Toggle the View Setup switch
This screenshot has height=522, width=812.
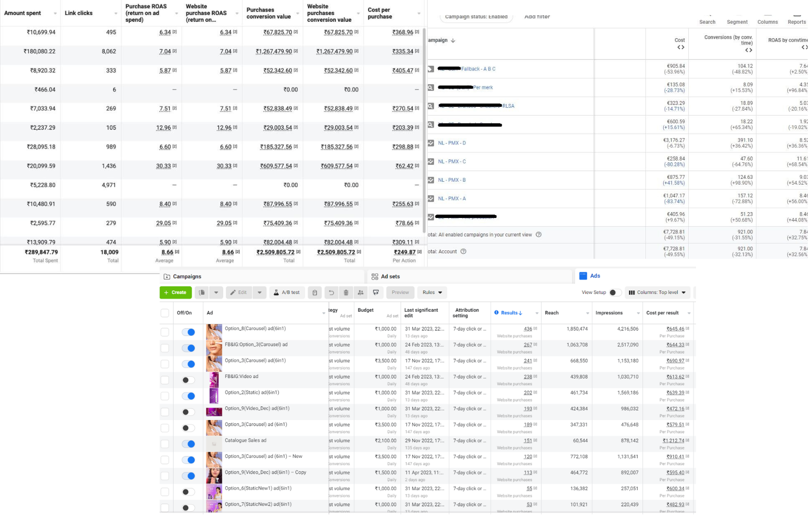pyautogui.click(x=615, y=292)
